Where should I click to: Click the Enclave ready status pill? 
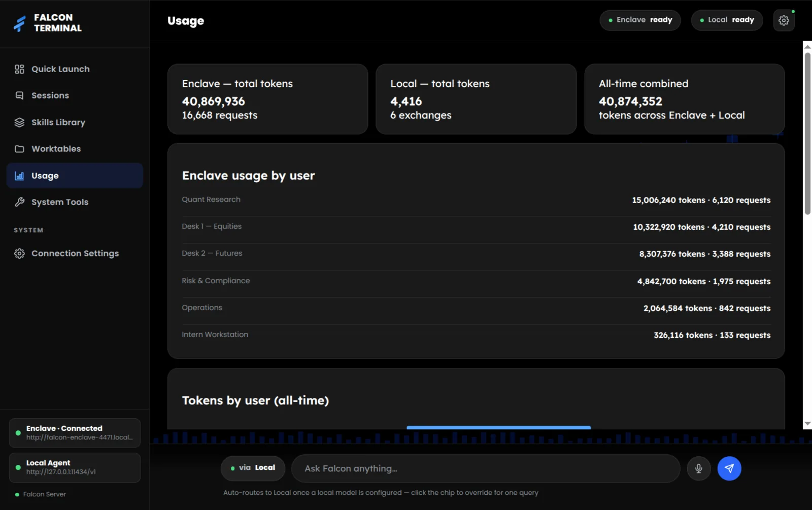point(640,20)
